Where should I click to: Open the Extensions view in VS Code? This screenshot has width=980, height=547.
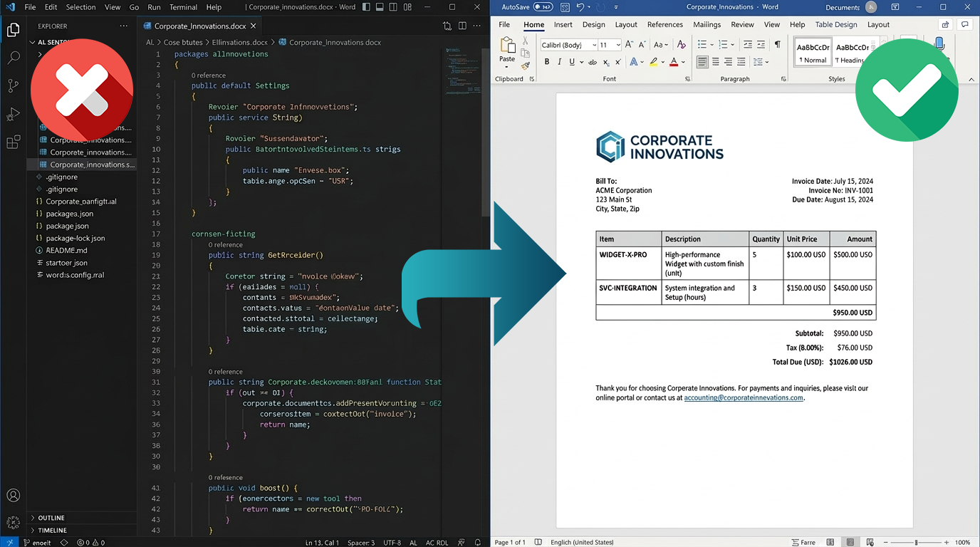pos(13,142)
